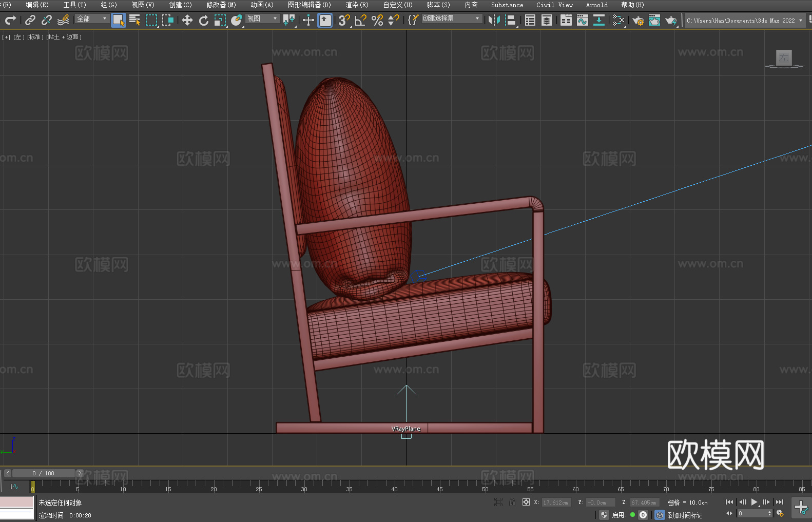Open the 渲染(R) menu
This screenshot has width=812, height=522.
click(357, 5)
